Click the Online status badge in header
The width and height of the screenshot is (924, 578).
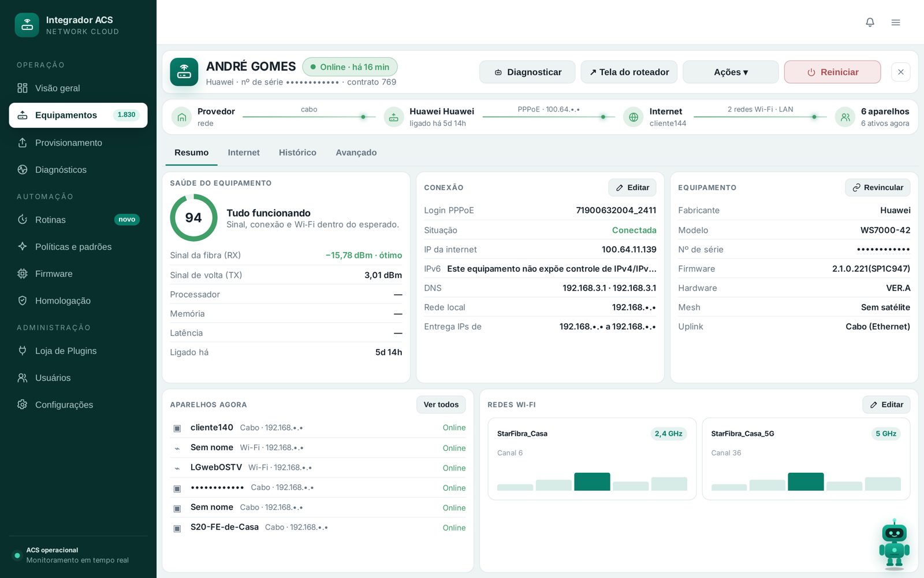coord(350,67)
